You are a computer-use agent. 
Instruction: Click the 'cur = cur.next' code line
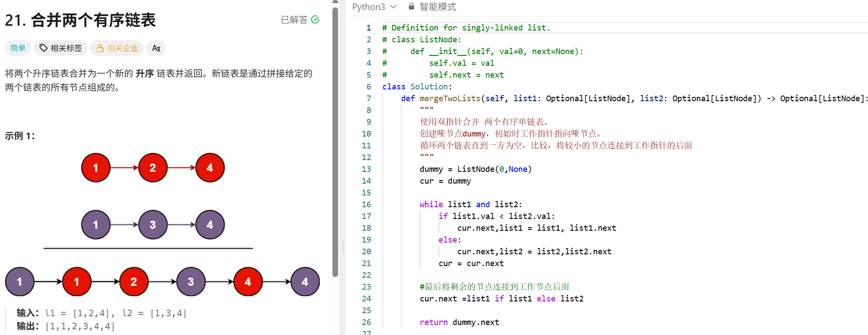(x=471, y=263)
